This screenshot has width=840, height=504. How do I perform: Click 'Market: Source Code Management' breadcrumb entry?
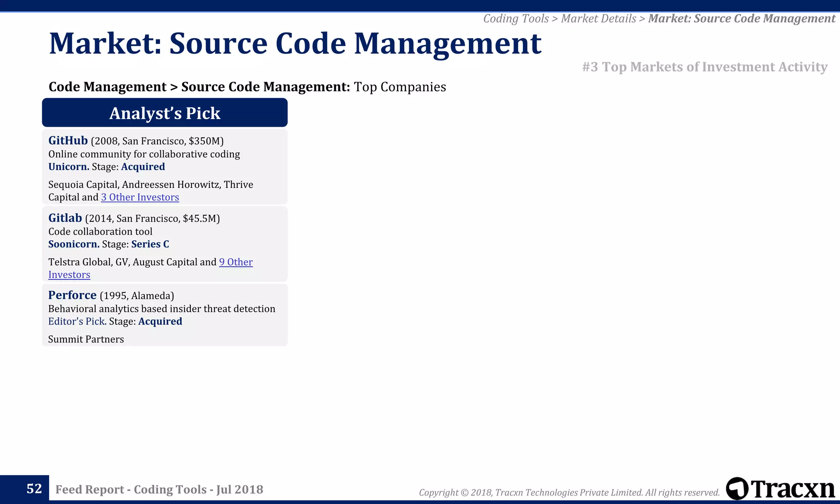coord(742,18)
